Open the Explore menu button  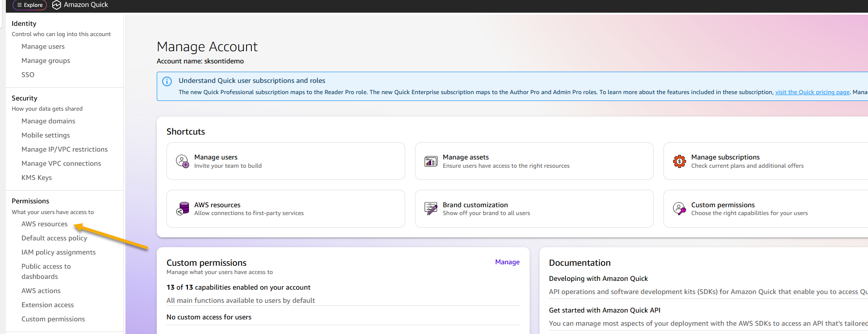30,5
